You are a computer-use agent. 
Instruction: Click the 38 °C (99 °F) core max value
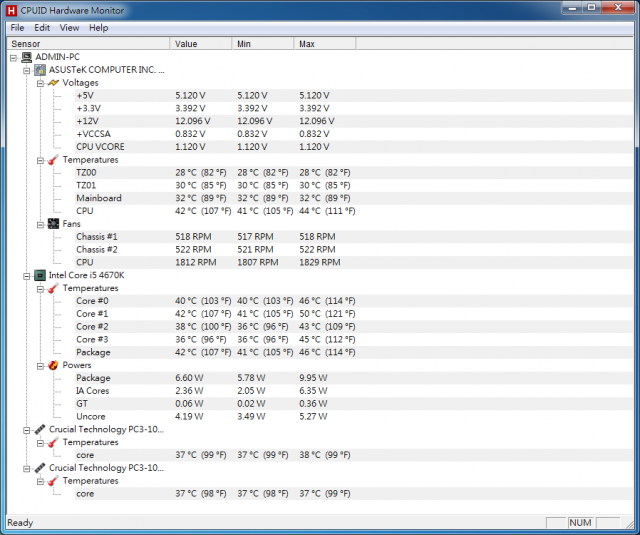(325, 455)
